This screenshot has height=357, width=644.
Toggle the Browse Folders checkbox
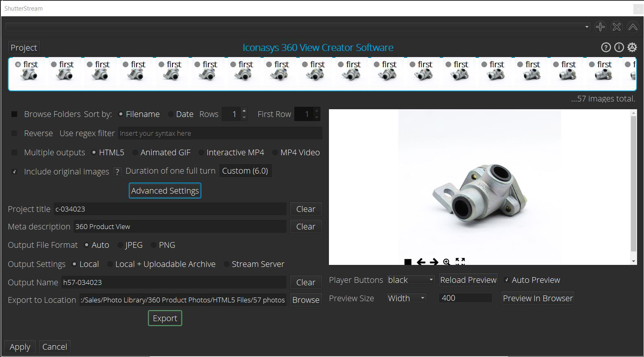(14, 114)
